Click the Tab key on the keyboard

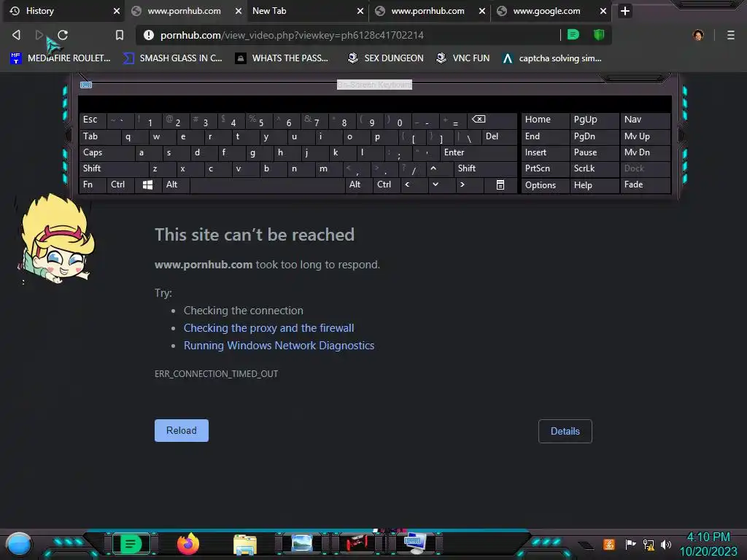point(99,136)
